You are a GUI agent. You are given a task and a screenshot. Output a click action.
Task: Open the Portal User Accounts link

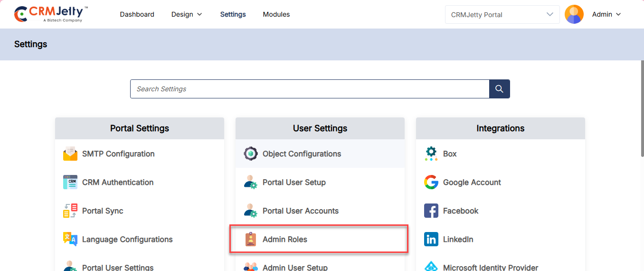click(x=301, y=211)
